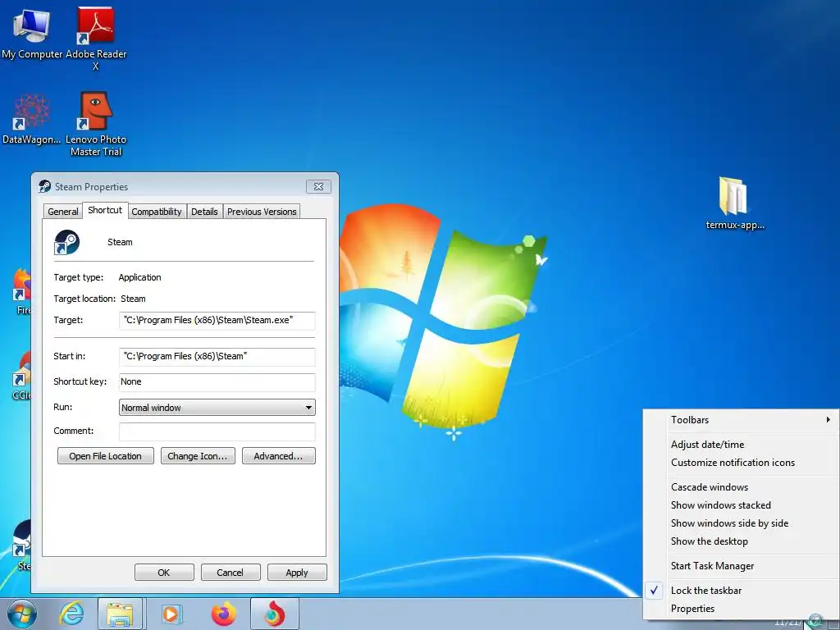Image resolution: width=840 pixels, height=630 pixels.
Task: Choose Adjust date/time menu item
Action: 741,445
